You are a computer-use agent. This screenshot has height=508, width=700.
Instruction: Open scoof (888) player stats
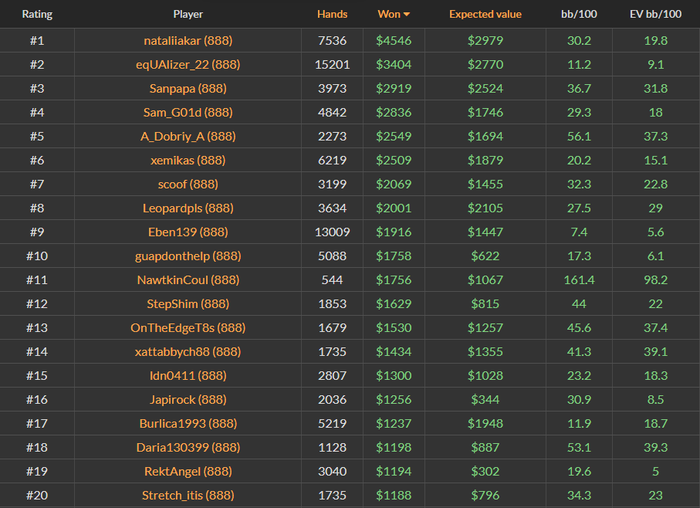188,185
